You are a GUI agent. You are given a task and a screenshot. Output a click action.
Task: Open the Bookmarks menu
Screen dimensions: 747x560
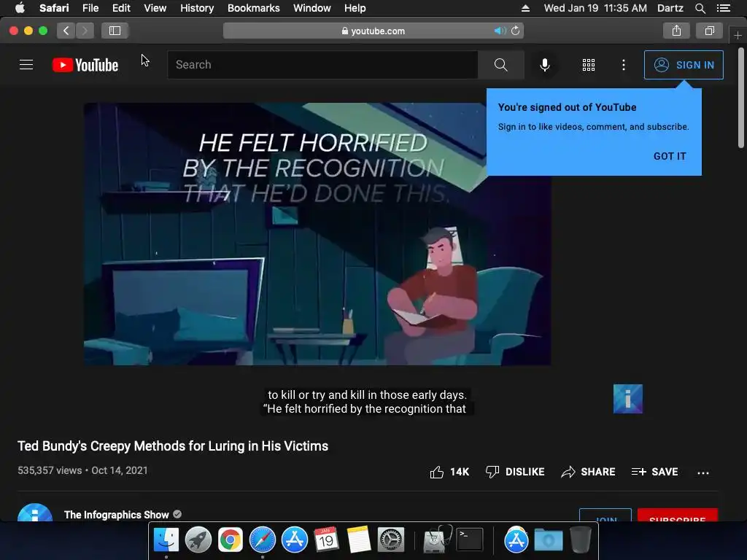pos(253,8)
